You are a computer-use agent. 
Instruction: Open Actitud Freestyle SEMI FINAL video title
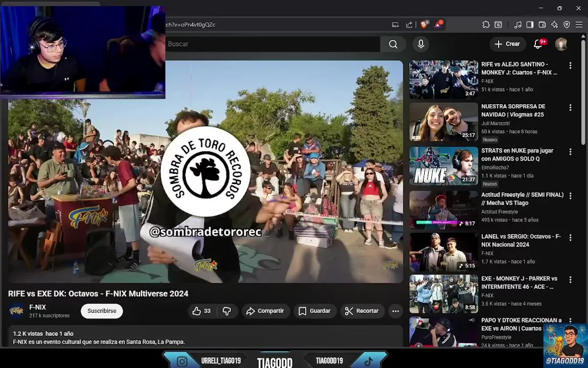pos(522,199)
